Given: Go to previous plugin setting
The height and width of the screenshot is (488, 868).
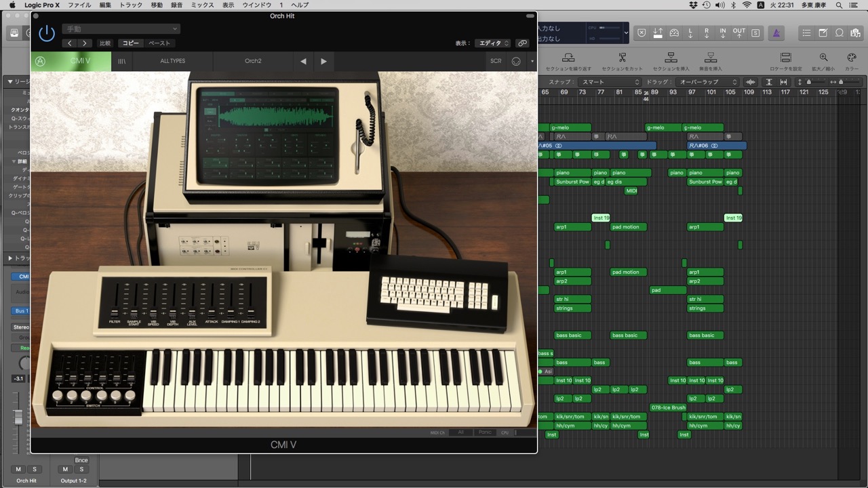Looking at the screenshot, I should 70,43.
